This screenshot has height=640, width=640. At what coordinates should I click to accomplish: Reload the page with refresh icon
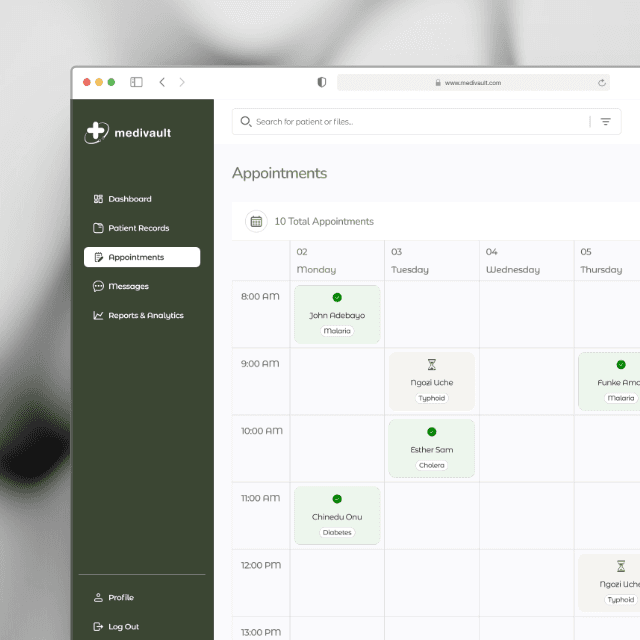point(602,83)
